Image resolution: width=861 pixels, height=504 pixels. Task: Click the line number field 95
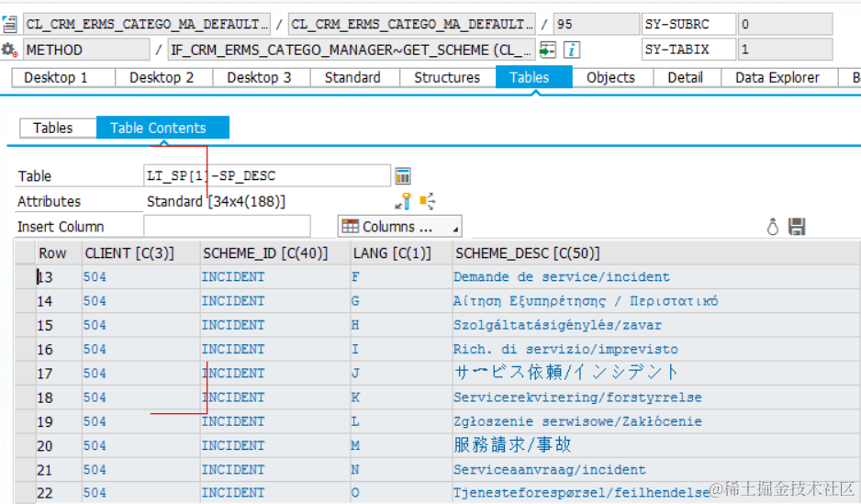596,24
